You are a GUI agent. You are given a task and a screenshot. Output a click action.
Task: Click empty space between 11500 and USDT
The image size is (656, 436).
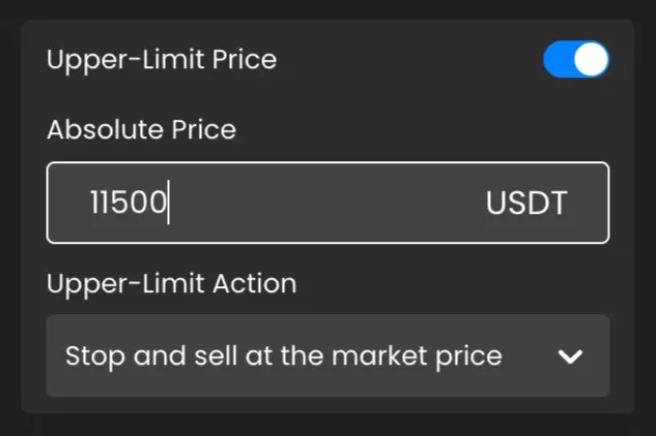[x=326, y=203]
